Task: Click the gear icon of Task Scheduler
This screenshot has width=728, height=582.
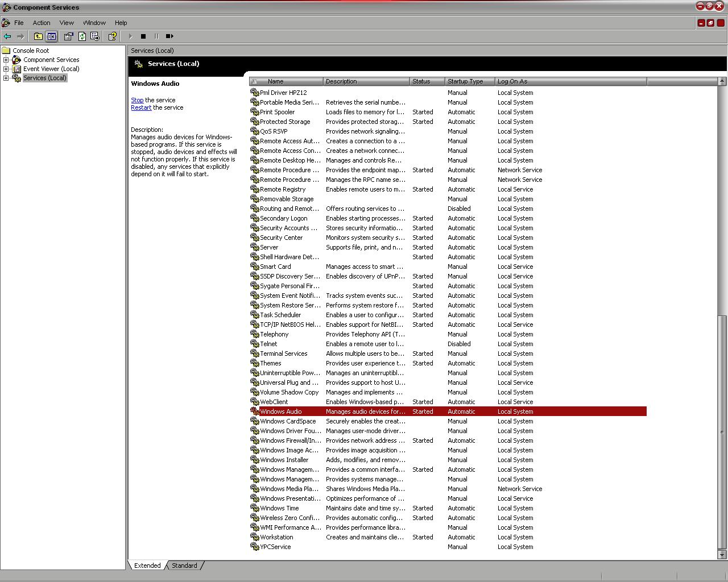Action: [255, 315]
